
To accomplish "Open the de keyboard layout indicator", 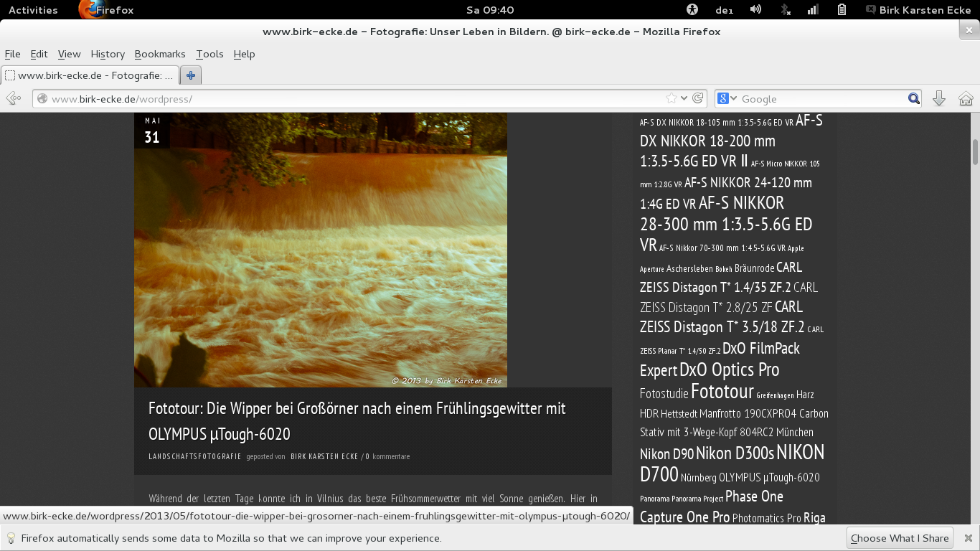I will [723, 10].
